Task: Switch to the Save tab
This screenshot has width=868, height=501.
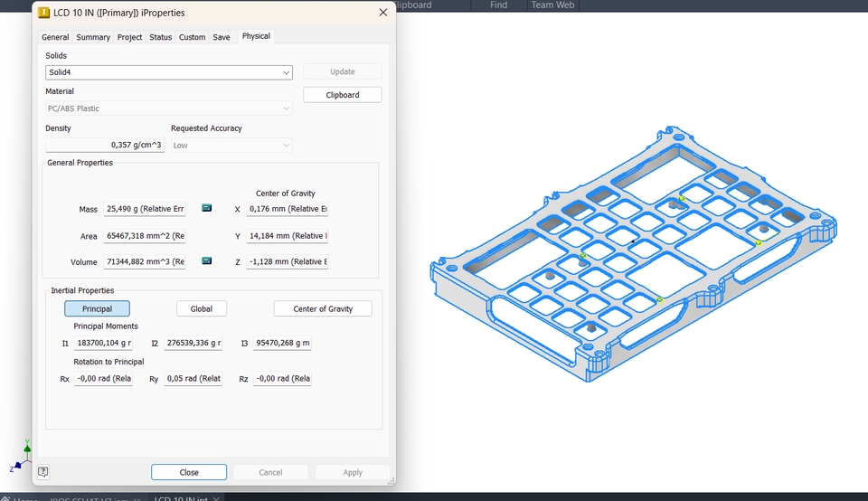Action: click(x=222, y=37)
